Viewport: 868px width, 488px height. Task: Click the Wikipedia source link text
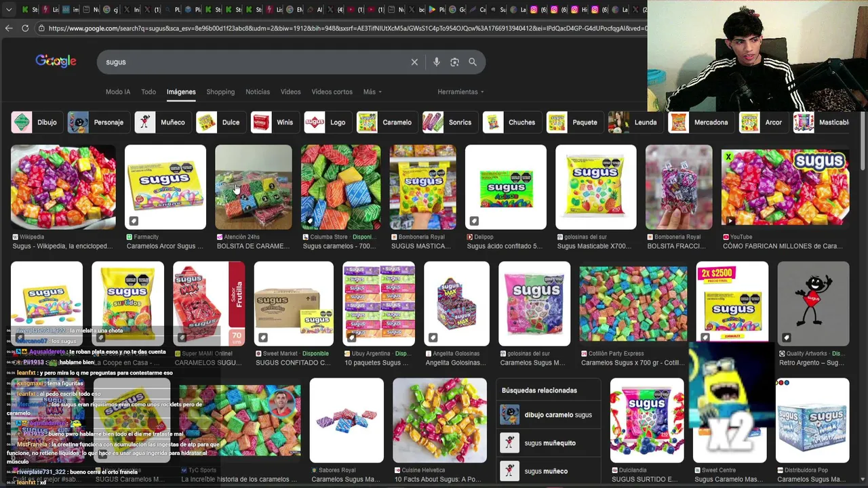point(32,237)
